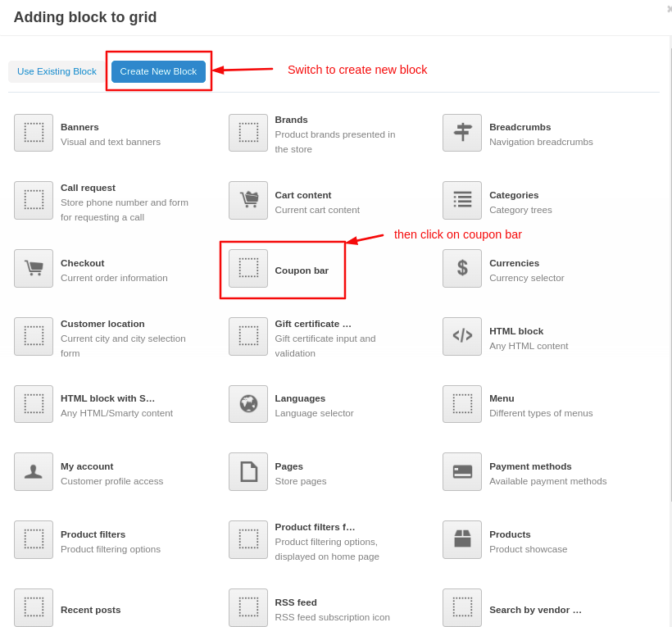Click 'Customer profile access' description

tap(111, 481)
